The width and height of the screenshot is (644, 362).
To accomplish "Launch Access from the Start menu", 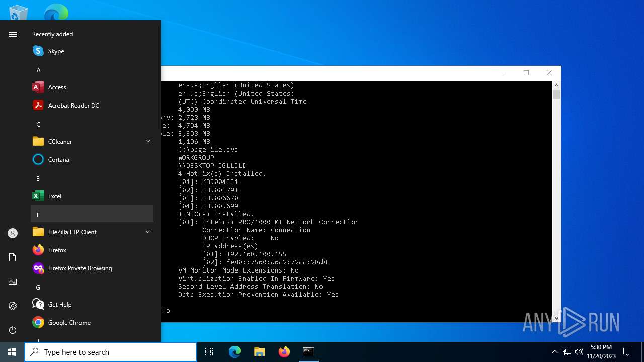I will click(92, 87).
